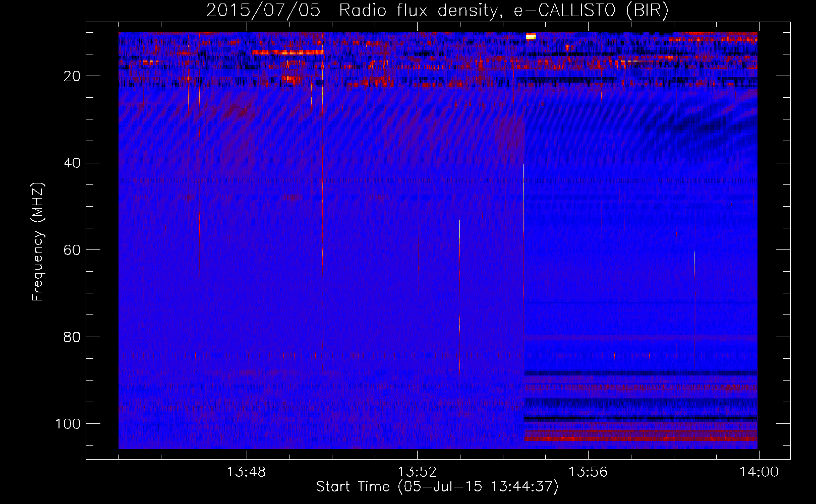Click the 14:00 time tick label
Screen dimensions: 816x504
click(x=759, y=472)
